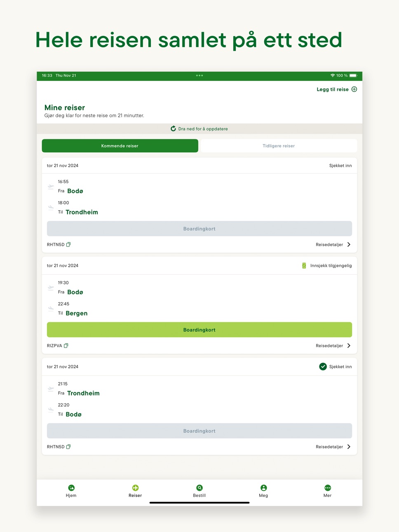Tap Legg til reise link

pyautogui.click(x=333, y=89)
